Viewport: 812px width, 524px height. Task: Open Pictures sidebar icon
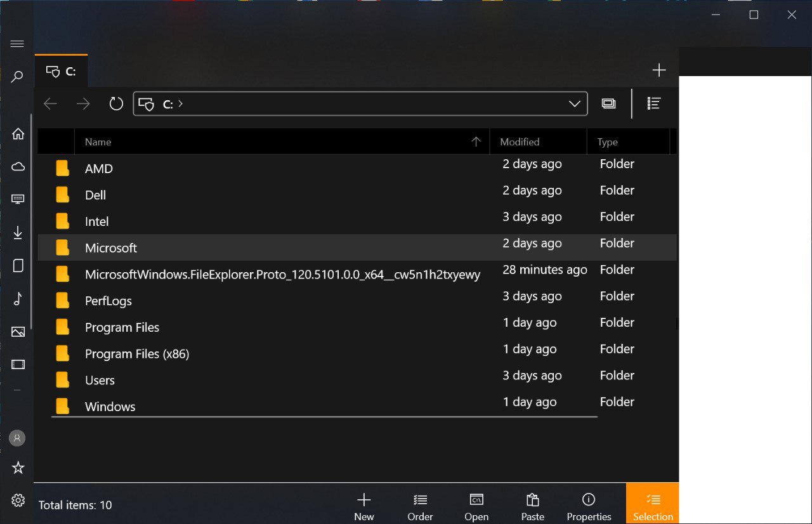click(18, 332)
